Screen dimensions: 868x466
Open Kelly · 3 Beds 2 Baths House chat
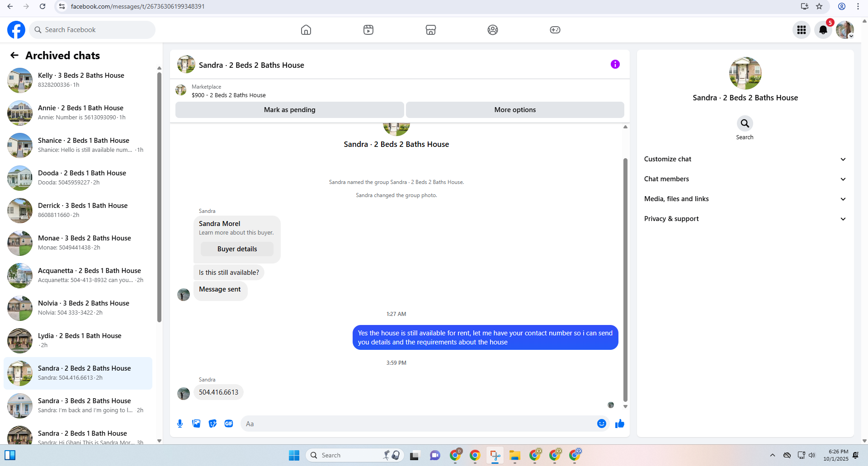tap(78, 80)
